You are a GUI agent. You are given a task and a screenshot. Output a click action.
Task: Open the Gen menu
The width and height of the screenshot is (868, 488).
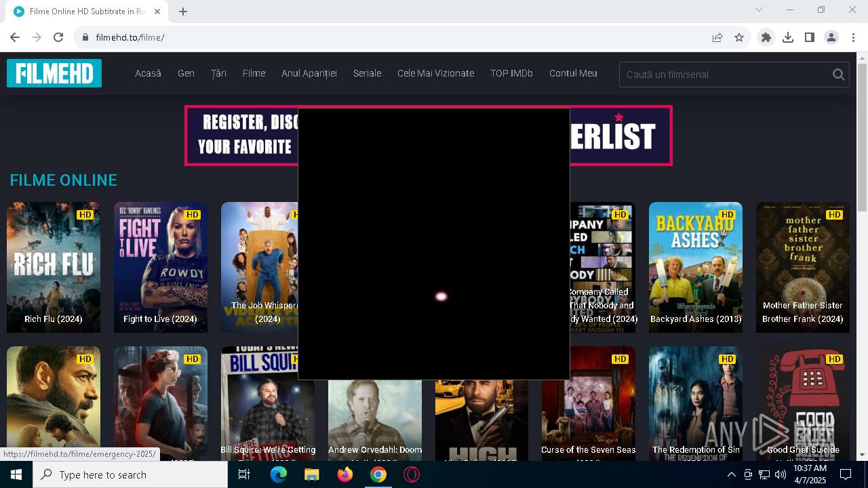click(186, 73)
